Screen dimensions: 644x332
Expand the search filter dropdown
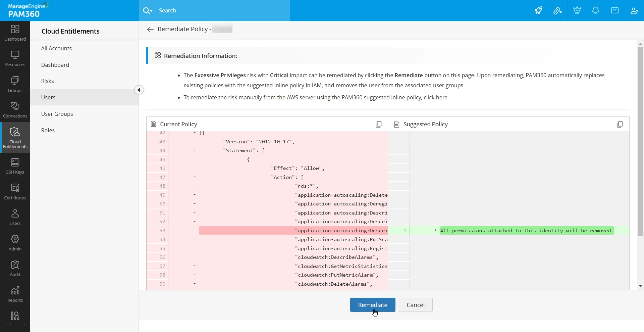click(148, 11)
